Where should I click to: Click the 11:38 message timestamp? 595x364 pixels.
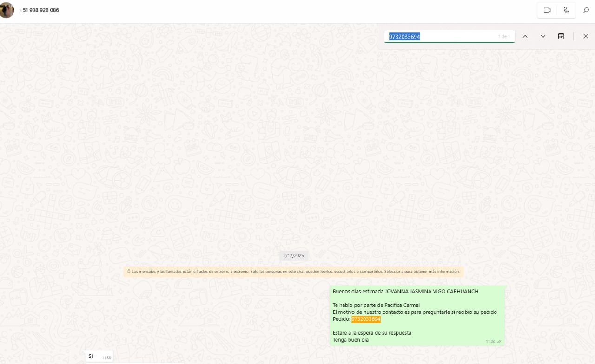[x=106, y=358]
